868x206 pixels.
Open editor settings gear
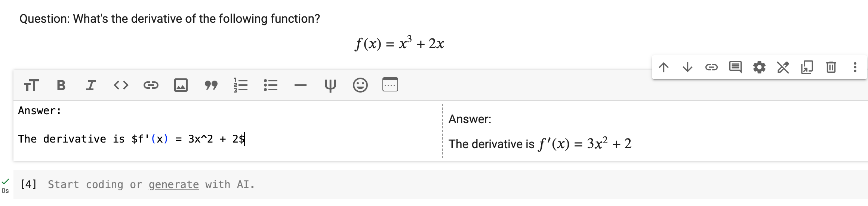click(x=759, y=67)
